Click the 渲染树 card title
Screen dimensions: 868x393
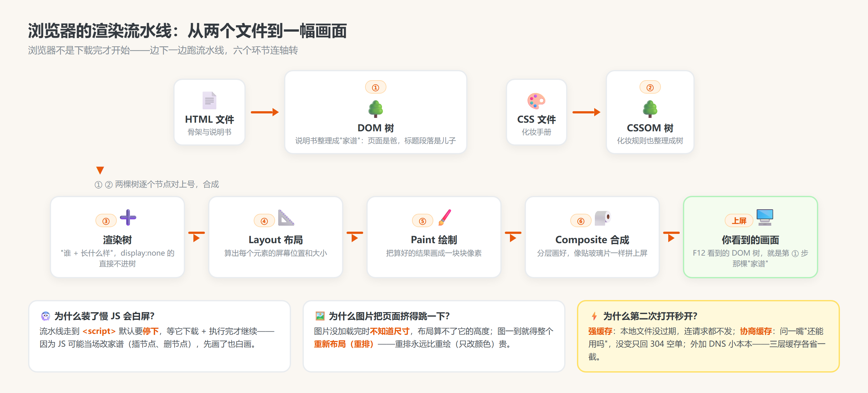pyautogui.click(x=117, y=240)
